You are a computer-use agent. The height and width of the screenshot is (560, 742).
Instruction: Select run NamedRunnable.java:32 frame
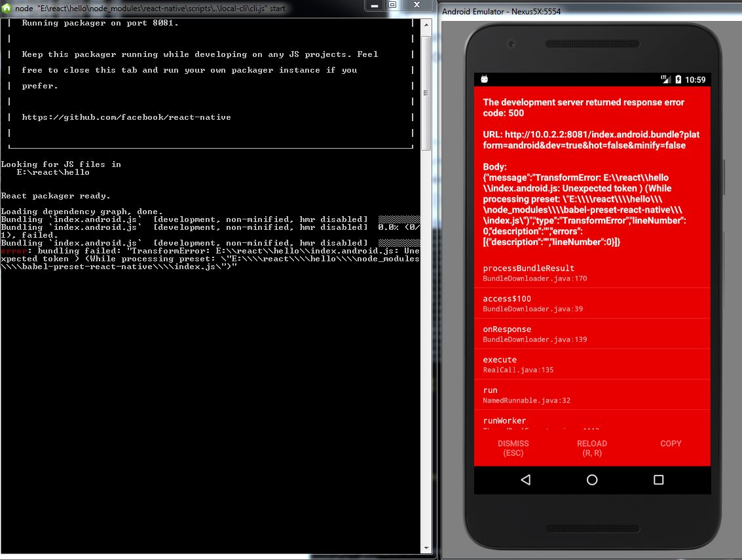click(592, 395)
